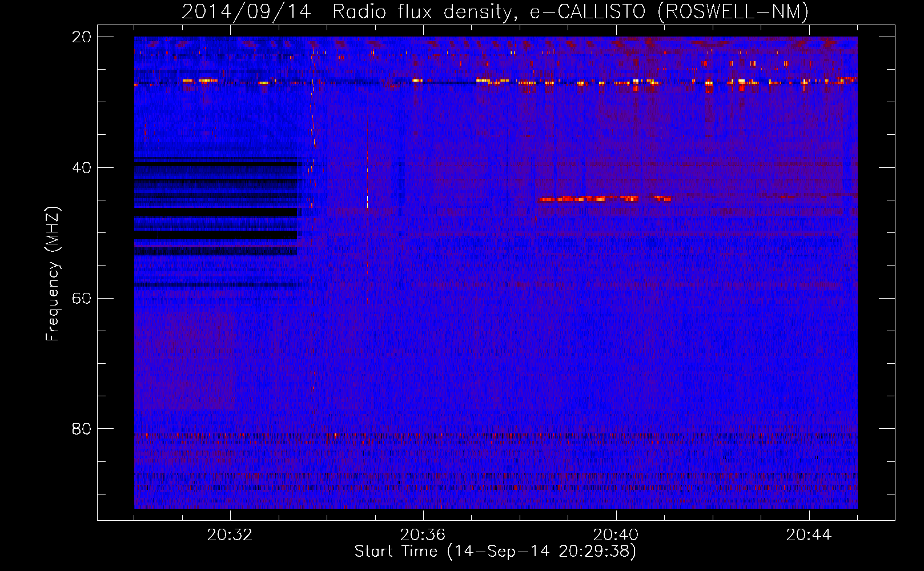Image resolution: width=924 pixels, height=571 pixels.
Task: Click the black striped band region around 40-50 MHz
Action: point(216,206)
